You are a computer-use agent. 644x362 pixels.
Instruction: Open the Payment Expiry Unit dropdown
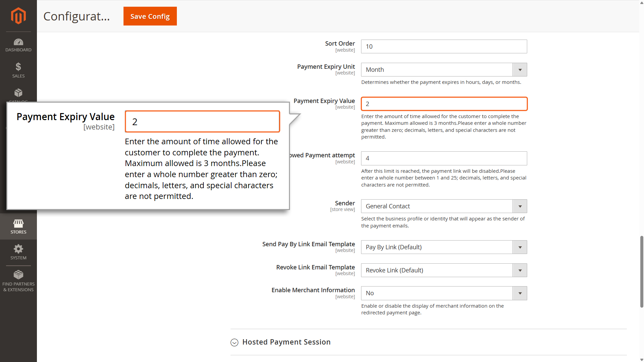[444, 70]
